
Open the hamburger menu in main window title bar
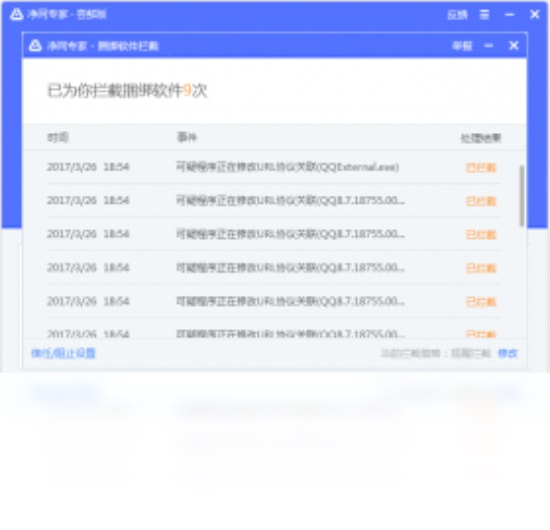(484, 14)
